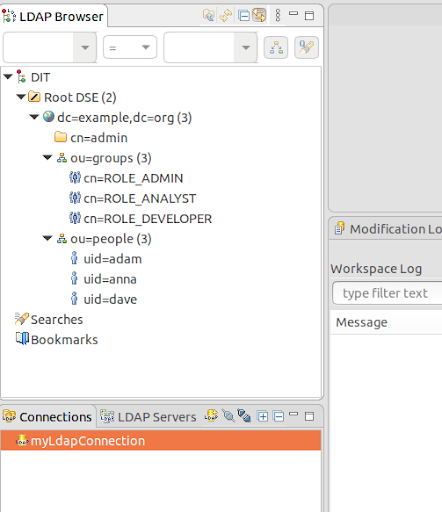
Task: Click New Connection icon in Connections toolbar
Action: tap(211, 416)
